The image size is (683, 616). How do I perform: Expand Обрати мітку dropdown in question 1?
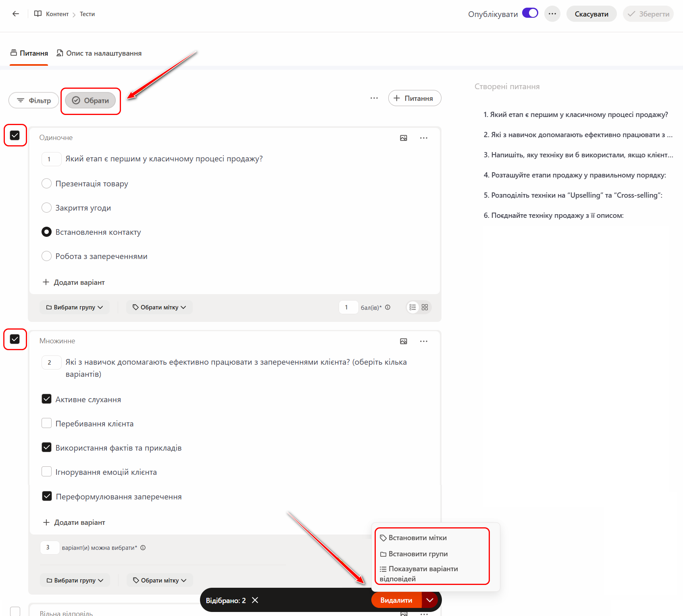(x=159, y=307)
